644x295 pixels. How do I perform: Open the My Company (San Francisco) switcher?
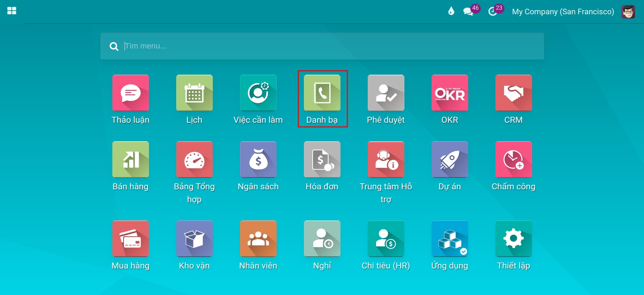point(563,12)
